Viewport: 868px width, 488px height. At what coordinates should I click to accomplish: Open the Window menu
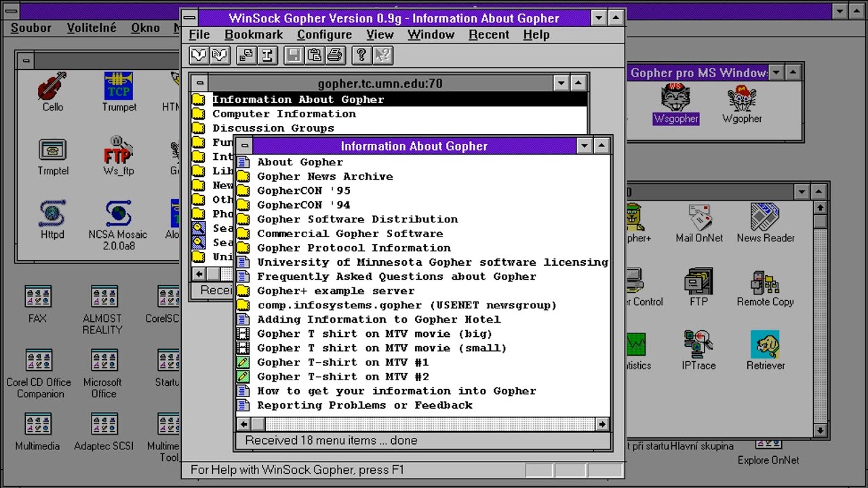pos(431,35)
